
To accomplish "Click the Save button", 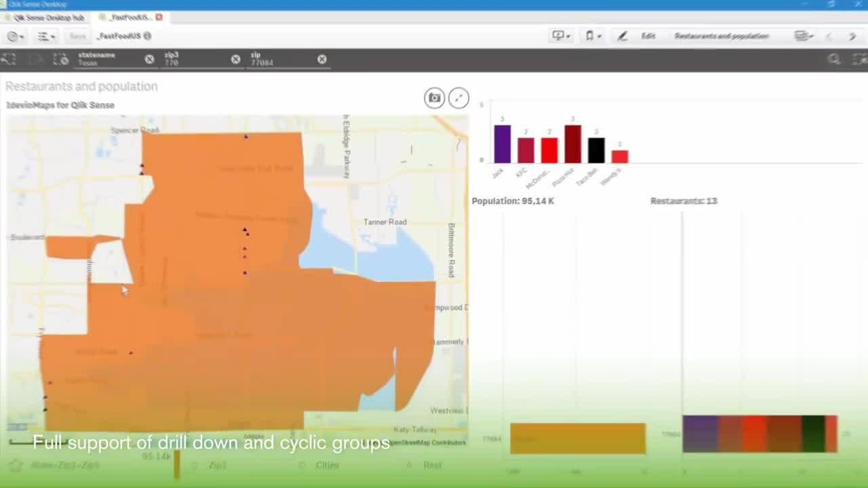I will 77,37.
